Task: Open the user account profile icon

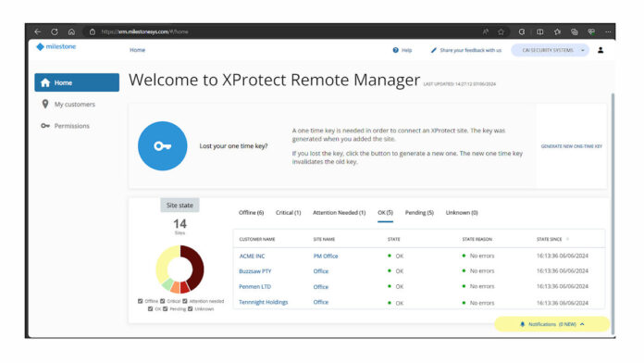Action: click(601, 50)
